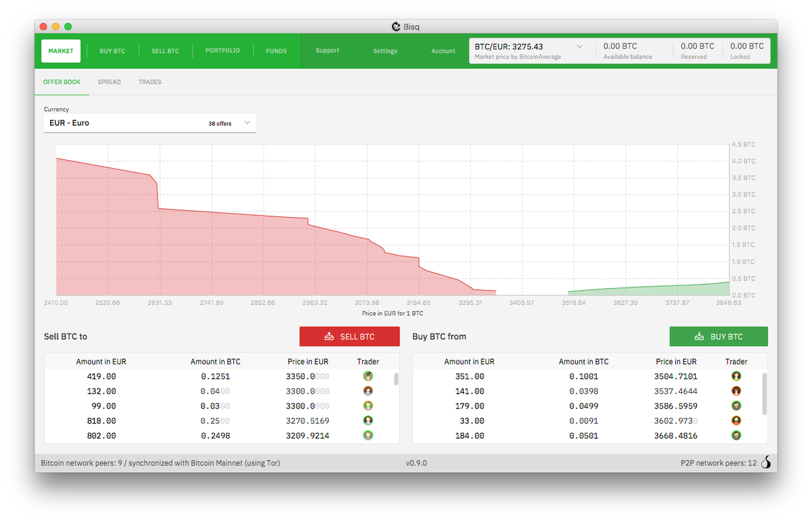This screenshot has width=812, height=522.
Task: Click version v0.9.0 label
Action: (x=416, y=463)
